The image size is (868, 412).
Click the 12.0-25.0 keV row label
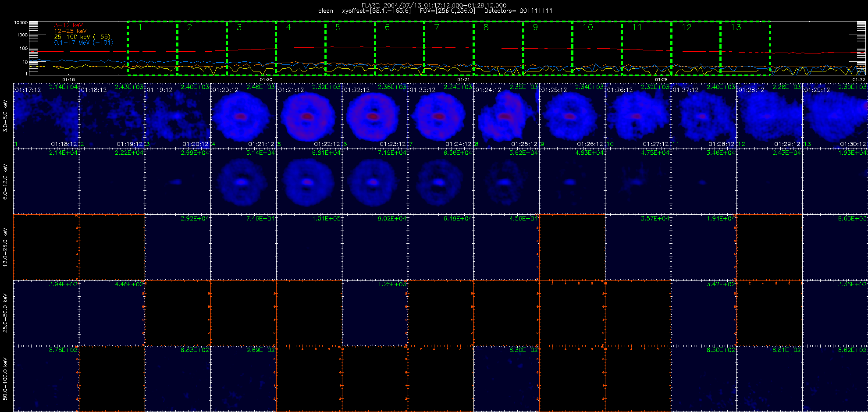pos(5,247)
